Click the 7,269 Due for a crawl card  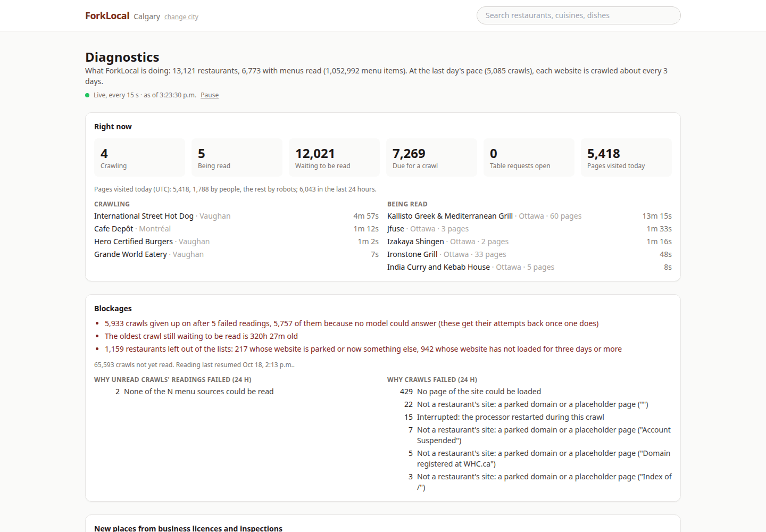pos(431,157)
